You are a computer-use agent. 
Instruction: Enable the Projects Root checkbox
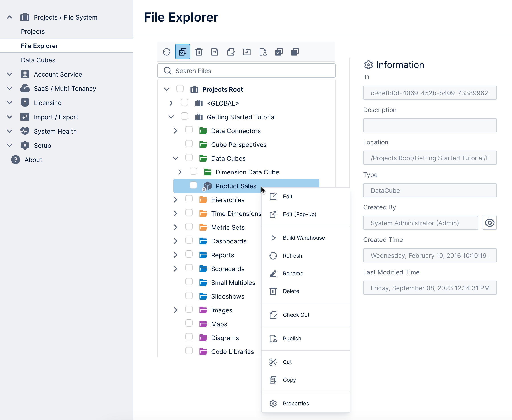(x=180, y=89)
